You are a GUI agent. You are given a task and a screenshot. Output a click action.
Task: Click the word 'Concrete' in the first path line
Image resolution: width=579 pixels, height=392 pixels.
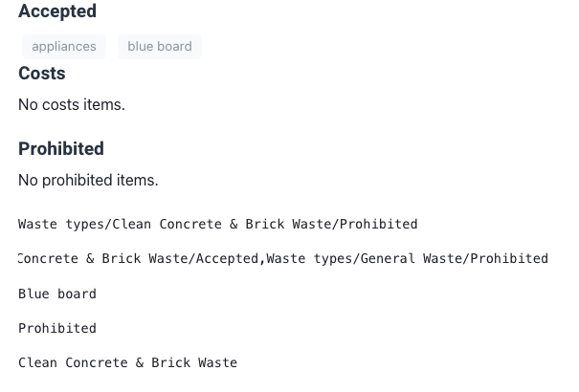point(190,225)
